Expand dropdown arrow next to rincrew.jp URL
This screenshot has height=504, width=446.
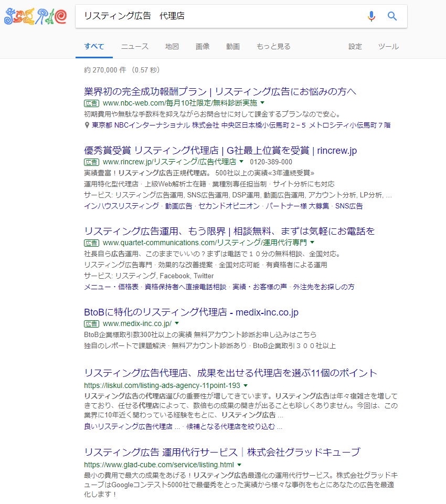point(242,162)
